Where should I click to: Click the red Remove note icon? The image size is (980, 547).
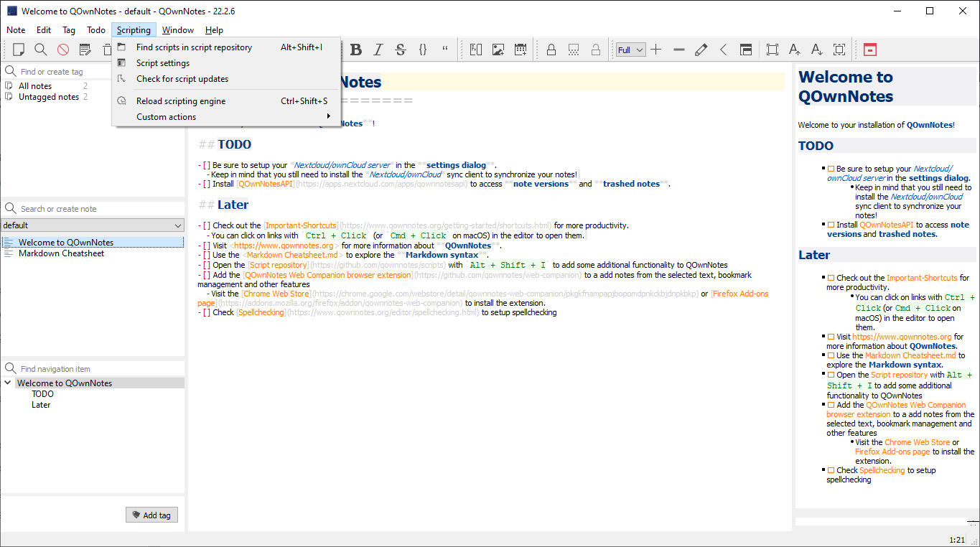pyautogui.click(x=63, y=50)
